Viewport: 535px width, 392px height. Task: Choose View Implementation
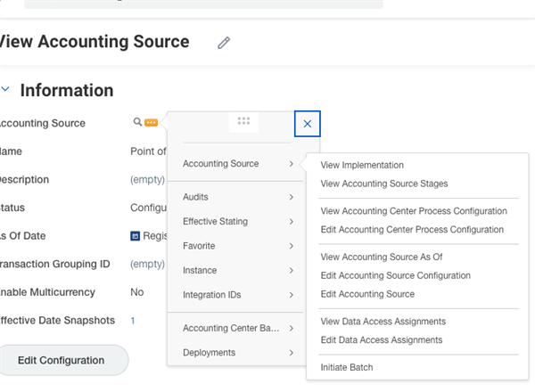click(x=362, y=166)
